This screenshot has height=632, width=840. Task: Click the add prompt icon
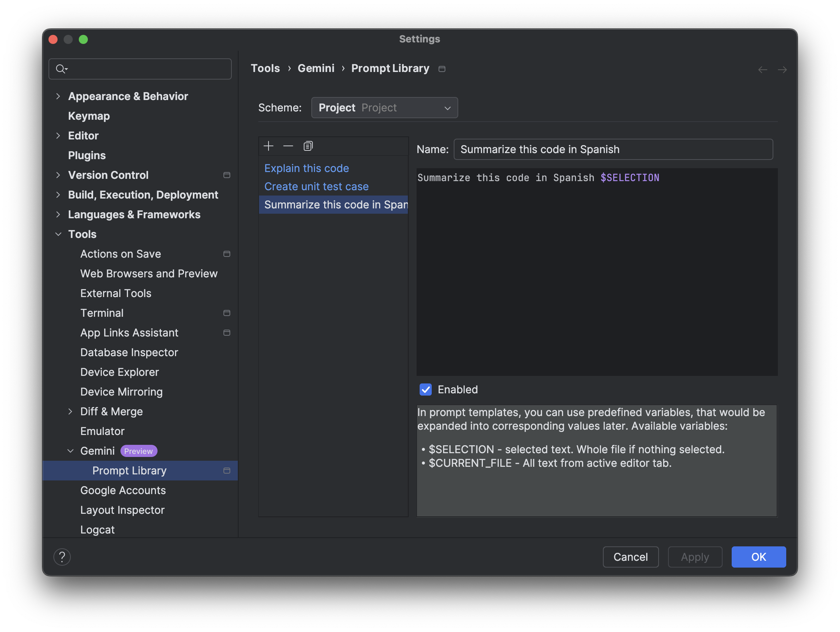(268, 145)
